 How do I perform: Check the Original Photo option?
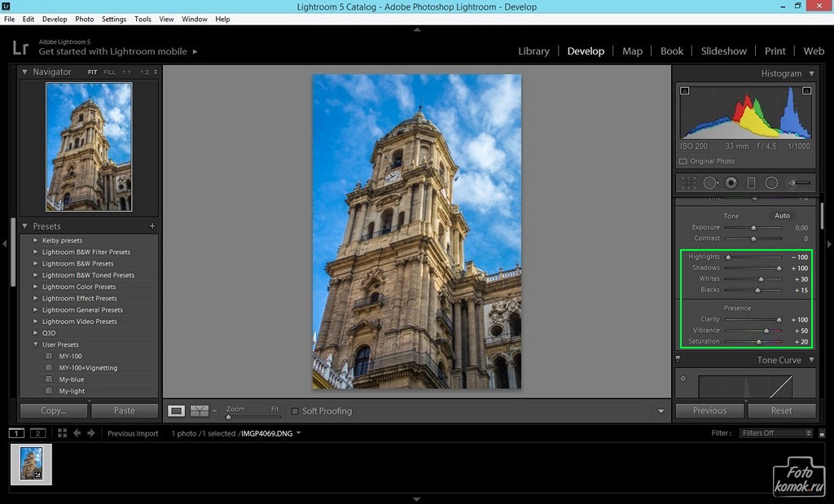tap(683, 161)
